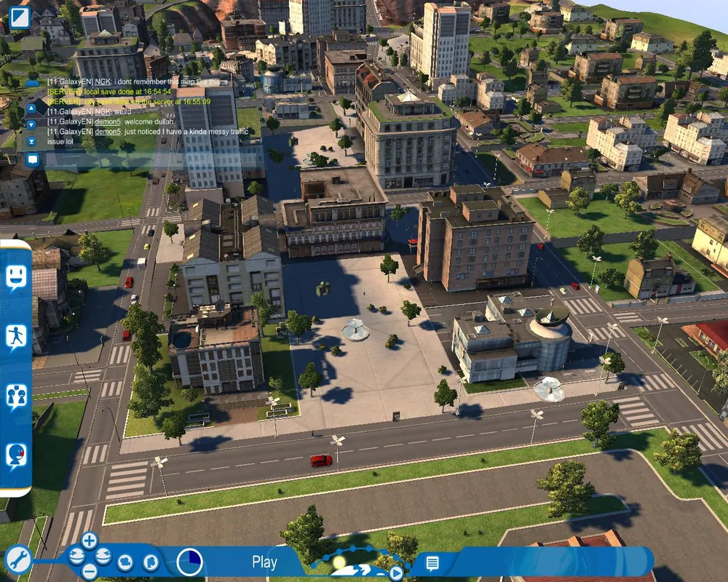This screenshot has width=728, height=582.
Task: Advance time of day with the arrow button
Action: (395, 573)
